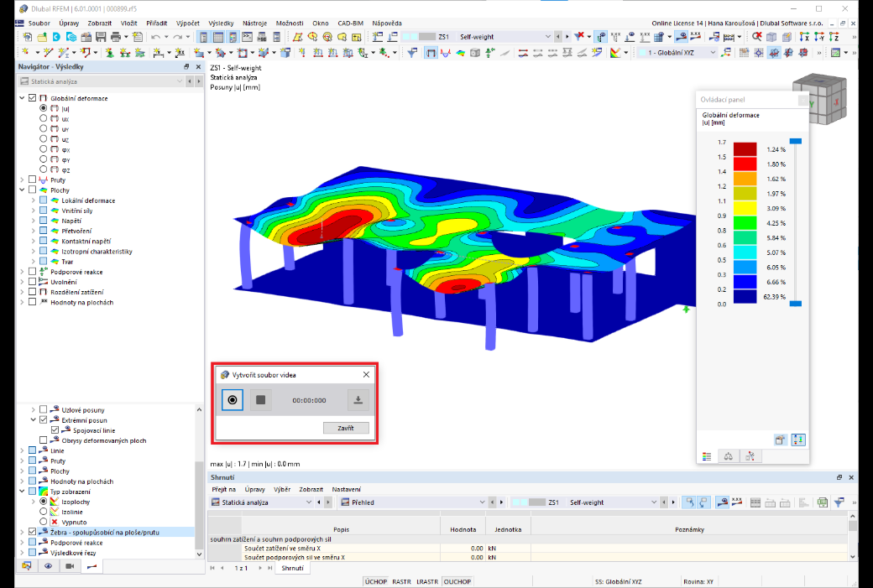
Task: Click the script manager SG icon
Action: [262, 37]
